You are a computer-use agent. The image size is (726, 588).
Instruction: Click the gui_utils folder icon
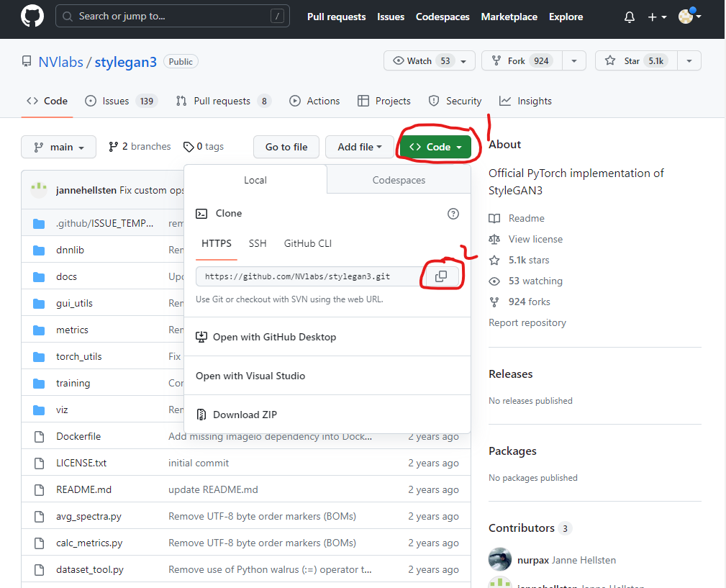click(39, 304)
